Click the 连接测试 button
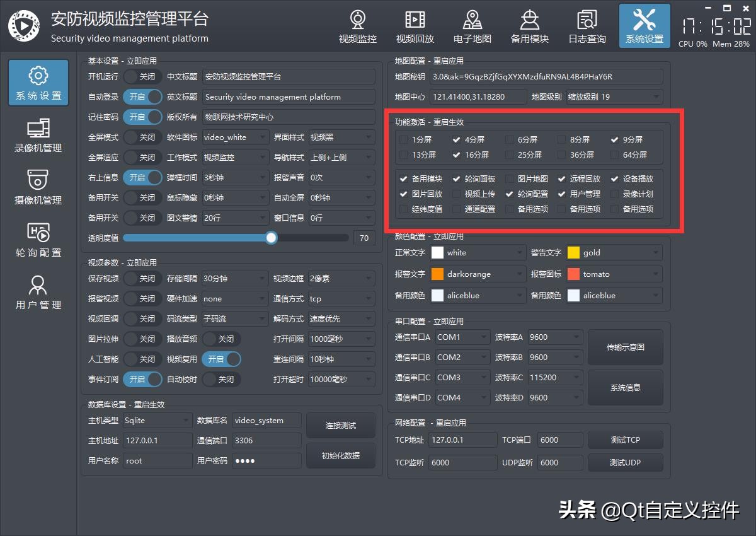Viewport: 756px width, 536px height. pyautogui.click(x=340, y=425)
